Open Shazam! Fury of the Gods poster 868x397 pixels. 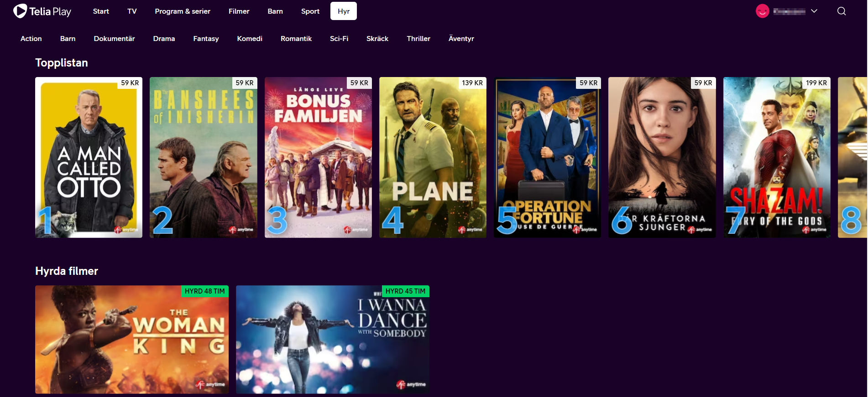(x=776, y=157)
